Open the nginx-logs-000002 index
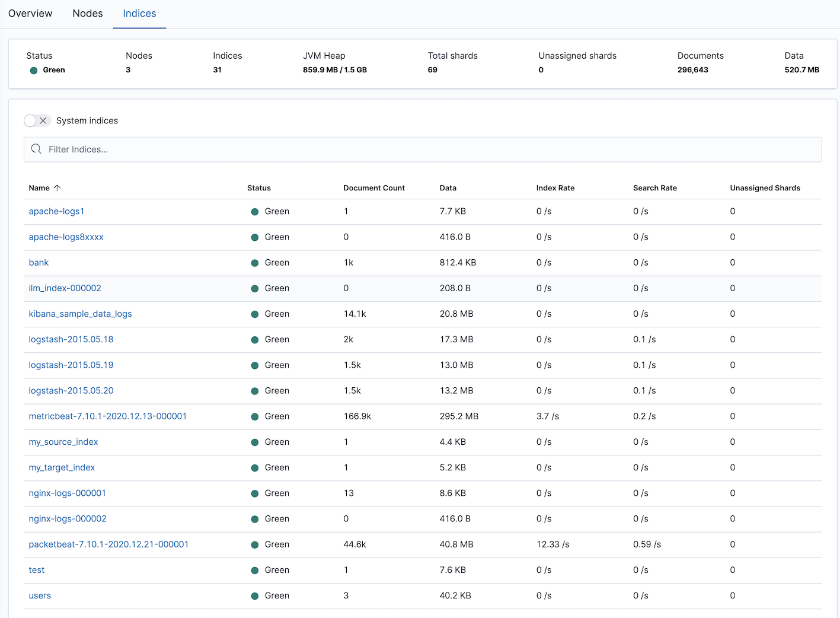The height and width of the screenshot is (618, 840). coord(68,518)
